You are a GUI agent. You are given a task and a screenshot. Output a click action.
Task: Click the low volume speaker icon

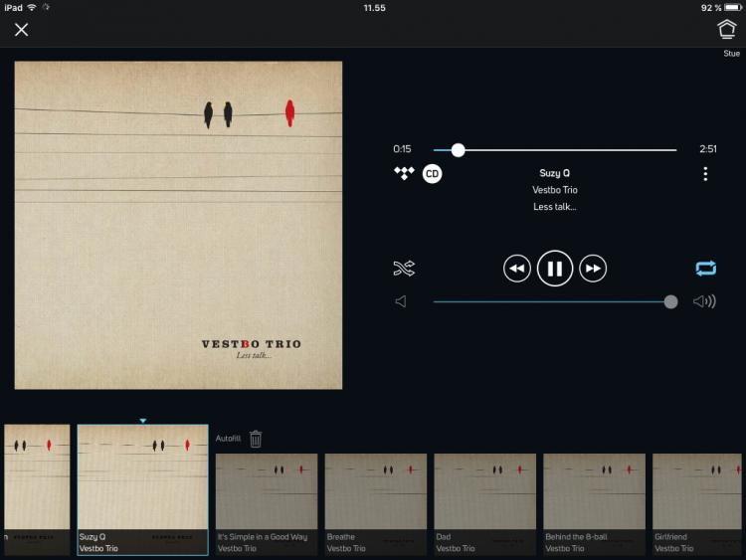click(x=401, y=301)
